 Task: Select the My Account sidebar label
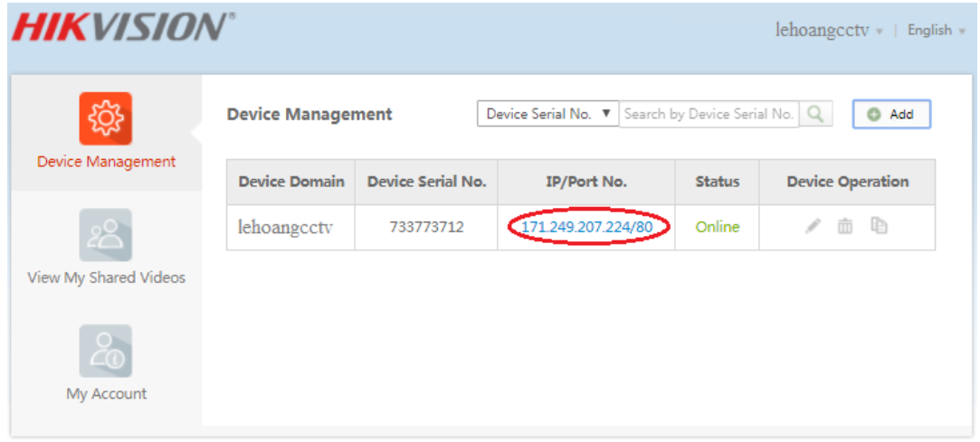point(106,394)
